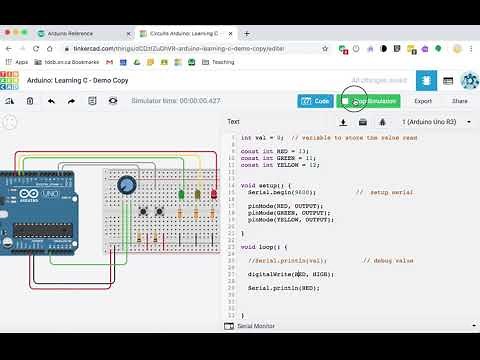Open the user profile avatar
The image size is (480, 360).
[470, 81]
